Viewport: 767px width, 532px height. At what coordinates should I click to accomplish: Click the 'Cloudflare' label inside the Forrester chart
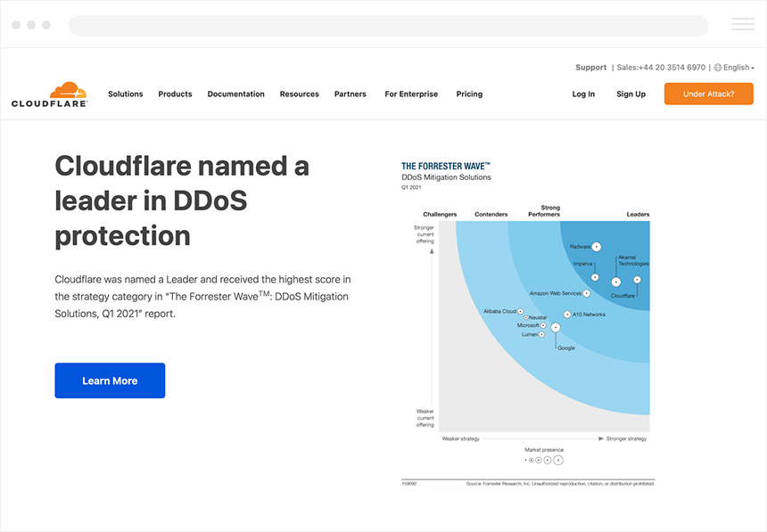(x=623, y=296)
